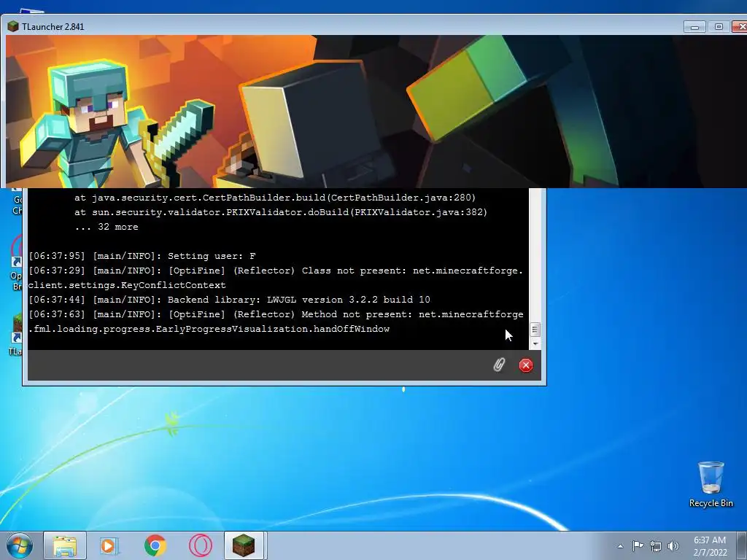Click the red X kill icon in console

525,365
